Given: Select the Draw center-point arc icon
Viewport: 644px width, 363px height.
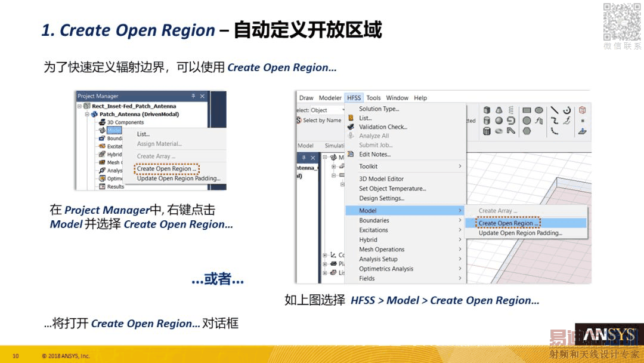Looking at the screenshot, I should pos(567,110).
